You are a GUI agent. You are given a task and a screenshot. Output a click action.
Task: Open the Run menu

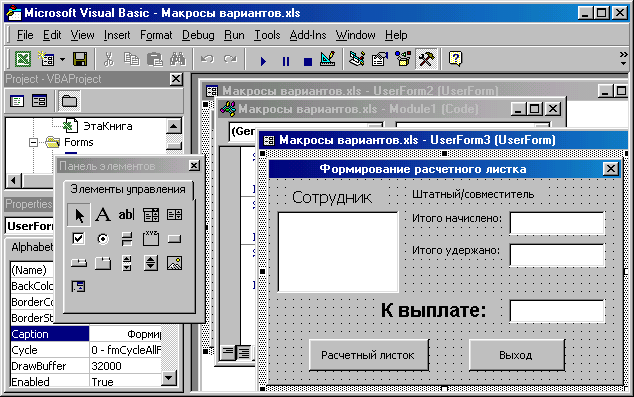click(234, 35)
